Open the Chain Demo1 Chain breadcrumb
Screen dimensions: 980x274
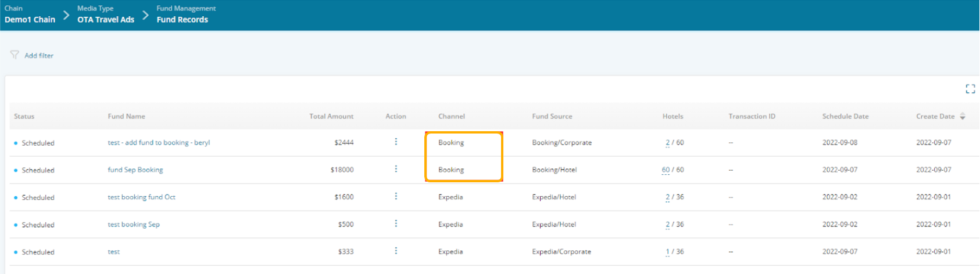pos(30,15)
